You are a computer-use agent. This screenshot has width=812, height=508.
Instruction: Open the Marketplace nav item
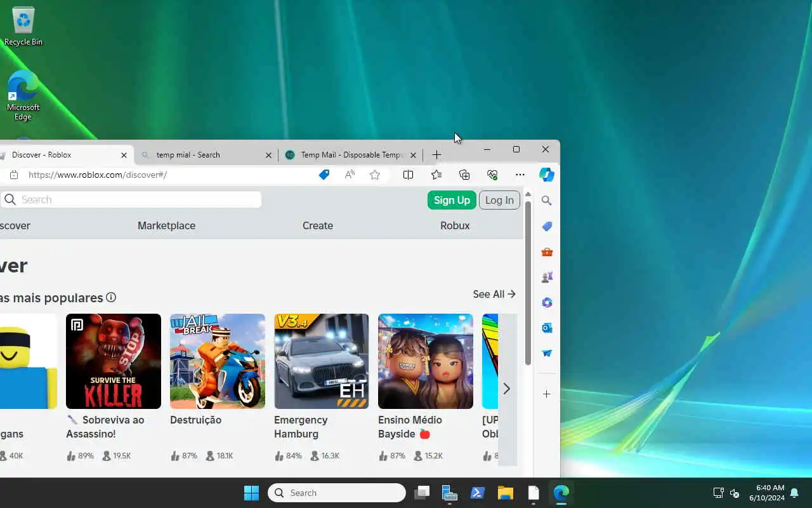[x=166, y=225]
